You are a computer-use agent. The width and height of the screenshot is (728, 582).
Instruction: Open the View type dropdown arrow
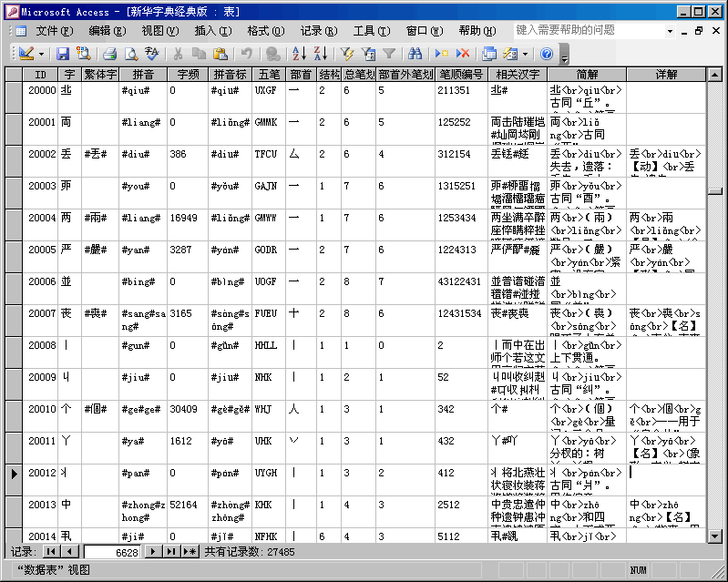[41, 55]
